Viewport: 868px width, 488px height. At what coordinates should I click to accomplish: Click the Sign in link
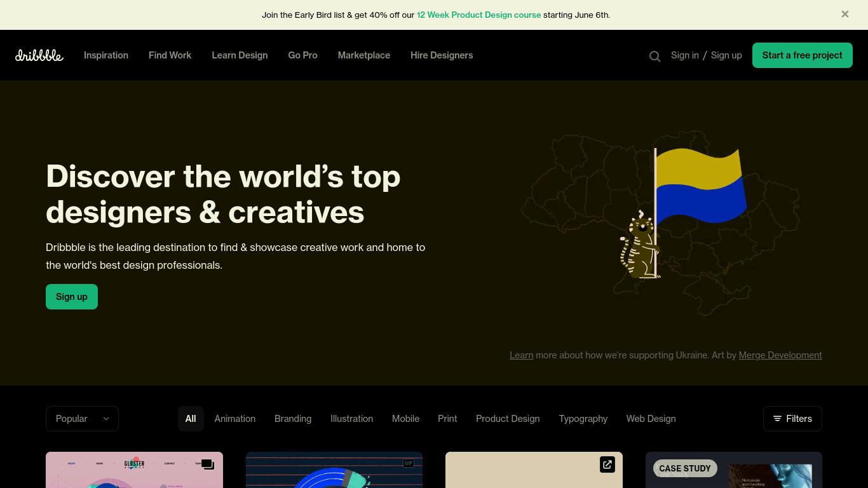(684, 55)
